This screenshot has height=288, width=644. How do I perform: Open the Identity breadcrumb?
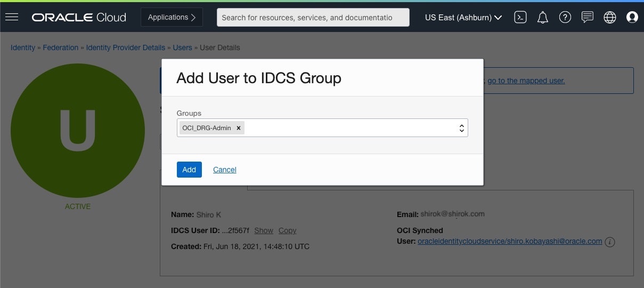[23, 47]
